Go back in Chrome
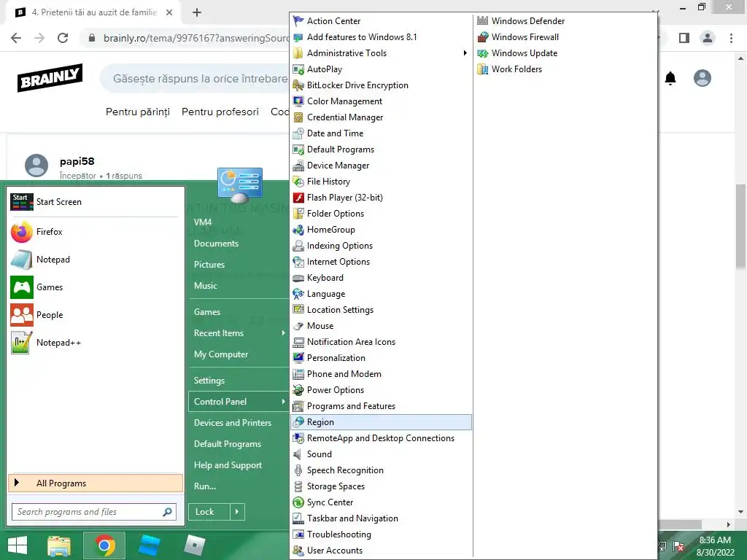This screenshot has width=747, height=560. pyautogui.click(x=16, y=38)
